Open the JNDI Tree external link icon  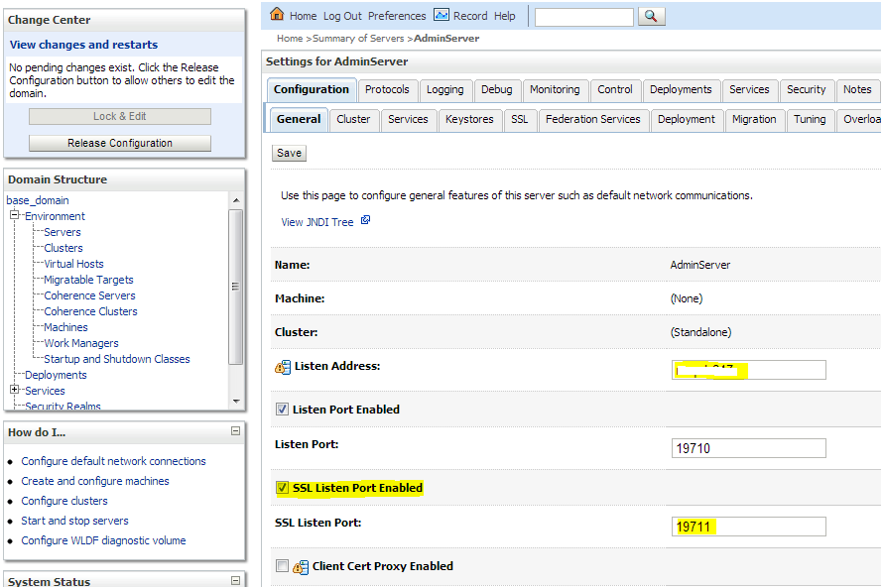tap(365, 220)
